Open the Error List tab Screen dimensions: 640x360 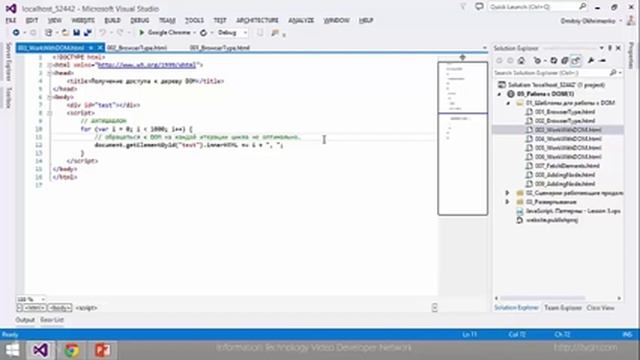52,320
